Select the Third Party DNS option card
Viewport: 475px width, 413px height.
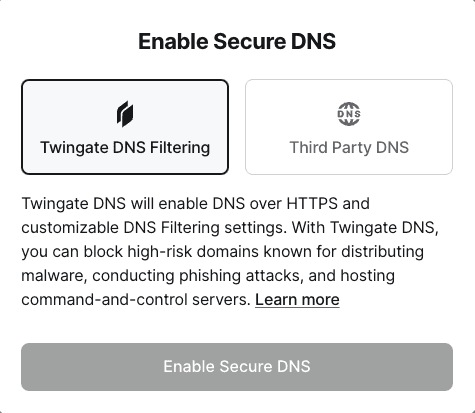tap(349, 127)
